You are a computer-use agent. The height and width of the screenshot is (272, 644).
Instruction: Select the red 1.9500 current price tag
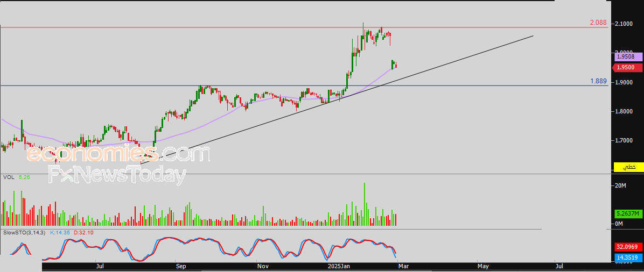click(x=627, y=68)
